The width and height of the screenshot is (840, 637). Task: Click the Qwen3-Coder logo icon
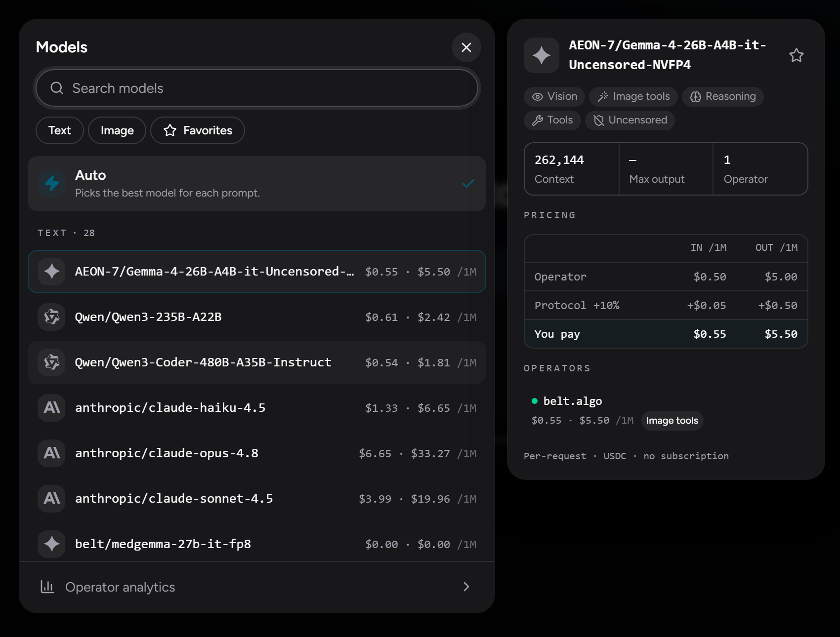(52, 362)
